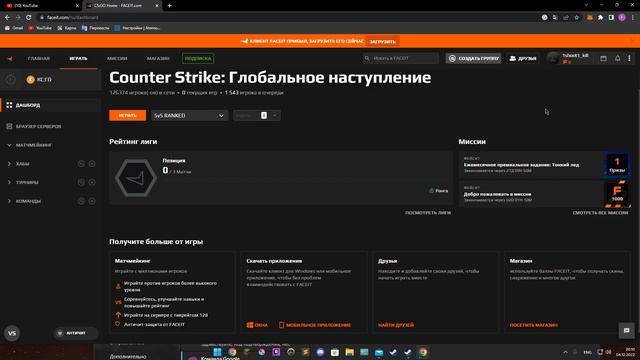This screenshot has width=640, height=360.
Task: Click Загрузить in the orange banner
Action: point(382,42)
